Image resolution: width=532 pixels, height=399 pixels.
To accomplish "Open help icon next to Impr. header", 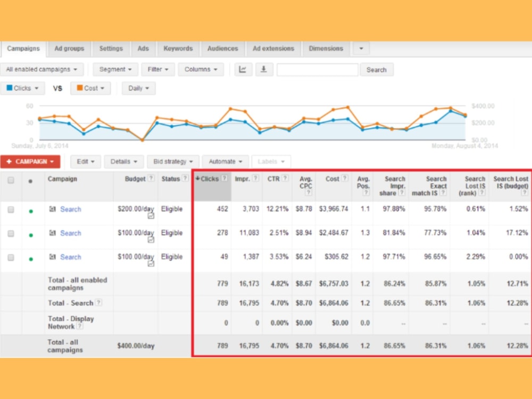I will (255, 178).
